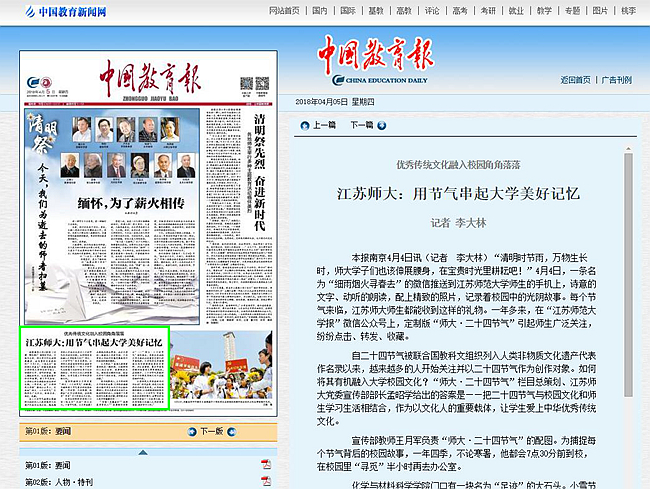
Task: Select 第01版：要闻 in the page list
Action: pyautogui.click(x=48, y=466)
